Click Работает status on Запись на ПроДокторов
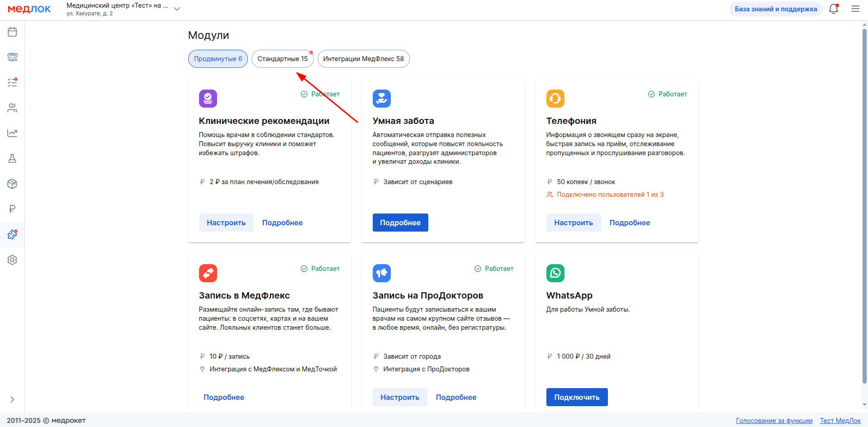The height and width of the screenshot is (427, 868). 494,269
